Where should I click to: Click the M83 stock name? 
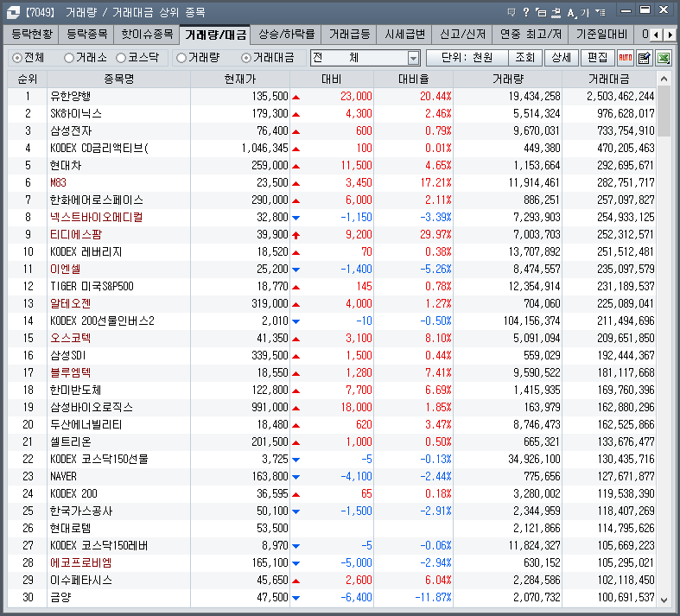point(58,183)
